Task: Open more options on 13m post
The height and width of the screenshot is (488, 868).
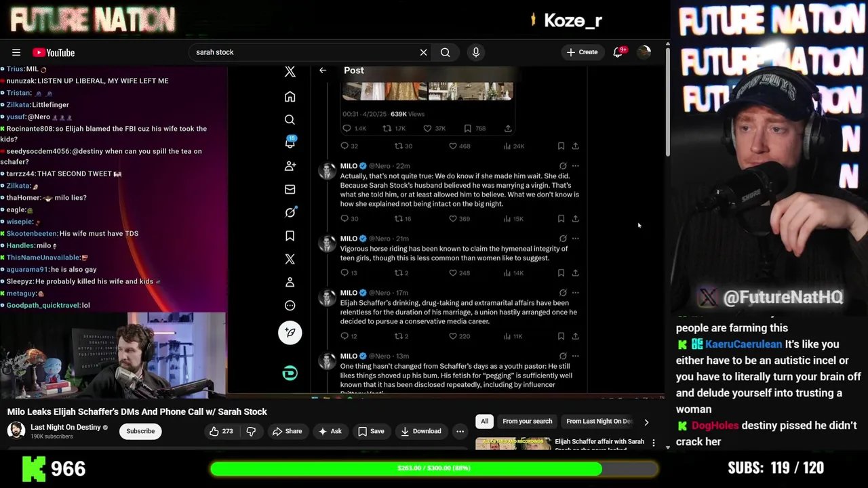Action: point(576,357)
